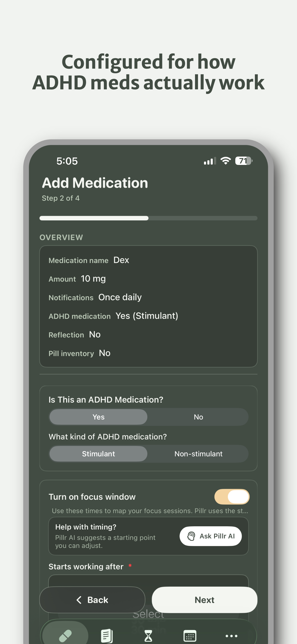Image resolution: width=297 pixels, height=644 pixels.
Task: Open the more menu at navigation bar
Action: click(x=232, y=636)
